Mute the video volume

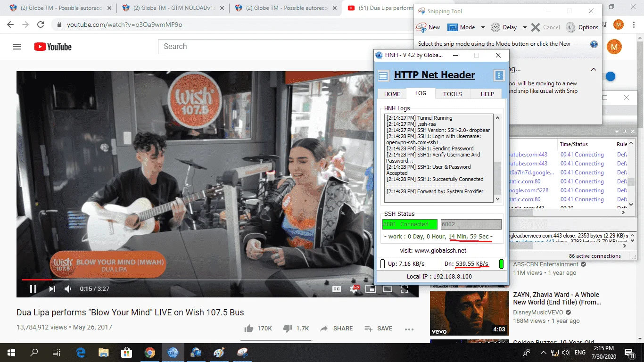[68, 289]
